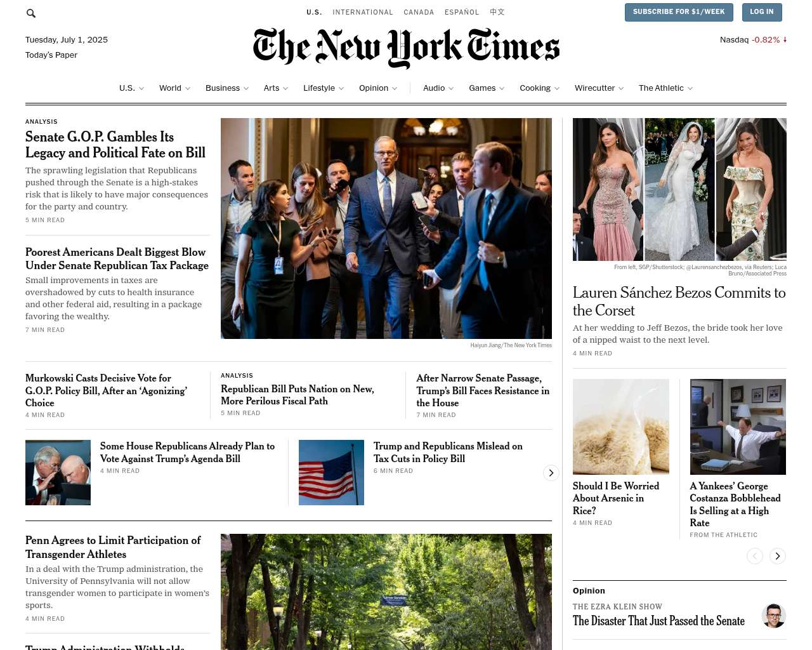This screenshot has height=650, width=812.
Task: Open Lauren Sánchez Bezos wedding photo
Action: click(679, 189)
